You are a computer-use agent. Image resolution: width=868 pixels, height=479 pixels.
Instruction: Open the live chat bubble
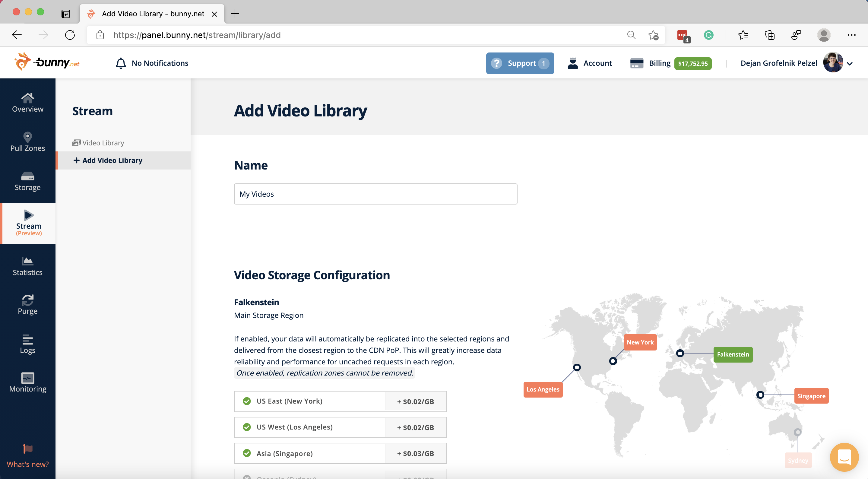(844, 457)
